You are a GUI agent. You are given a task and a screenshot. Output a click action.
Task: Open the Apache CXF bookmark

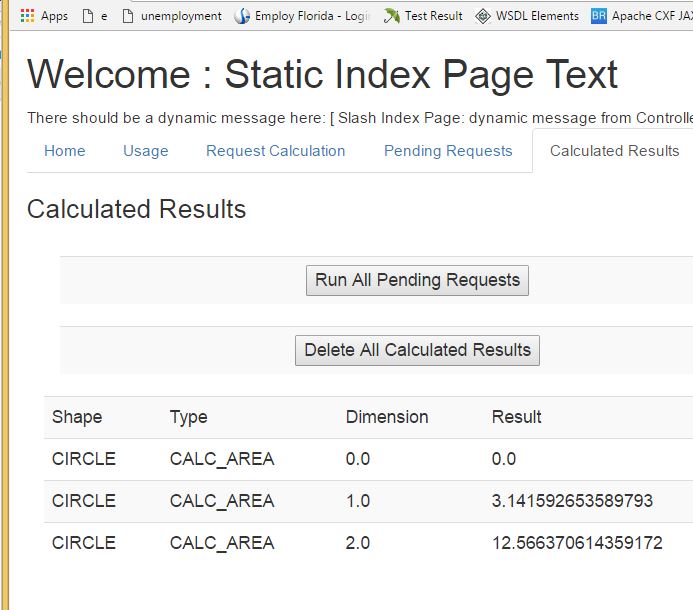642,16
